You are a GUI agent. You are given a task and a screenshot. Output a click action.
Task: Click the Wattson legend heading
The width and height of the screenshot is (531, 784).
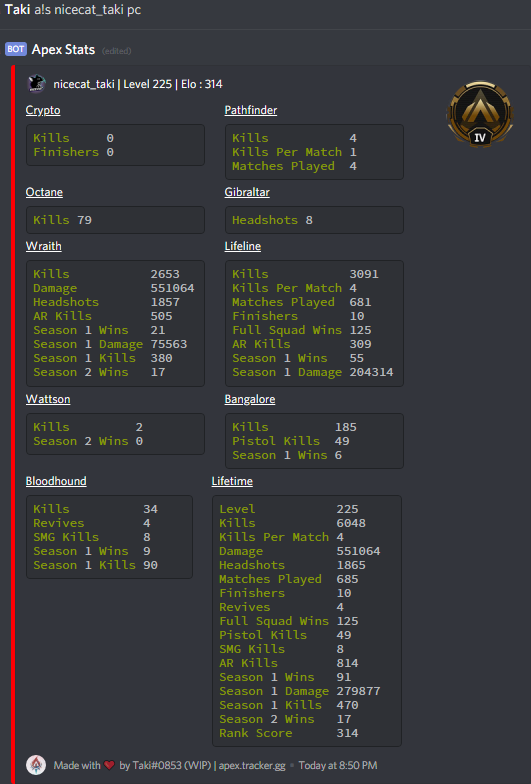tap(48, 399)
